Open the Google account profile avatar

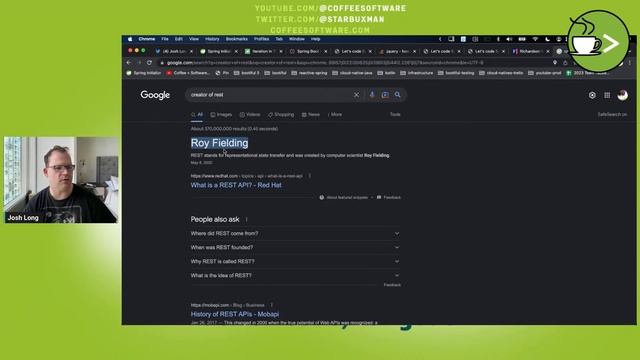point(622,95)
